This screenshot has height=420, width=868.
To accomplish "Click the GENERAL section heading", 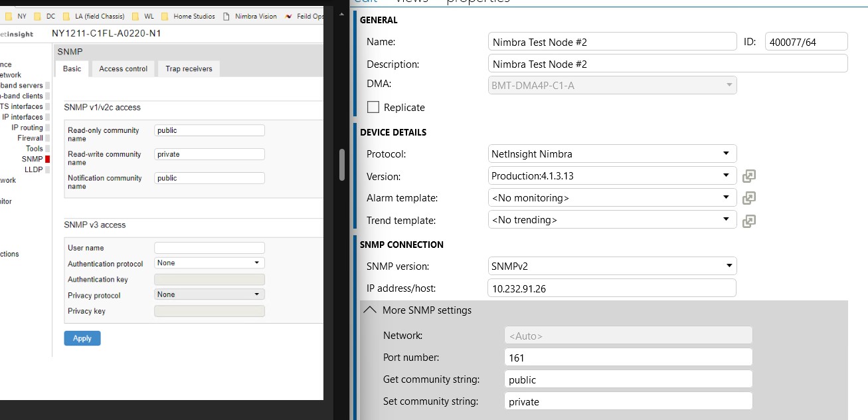I will pos(379,21).
